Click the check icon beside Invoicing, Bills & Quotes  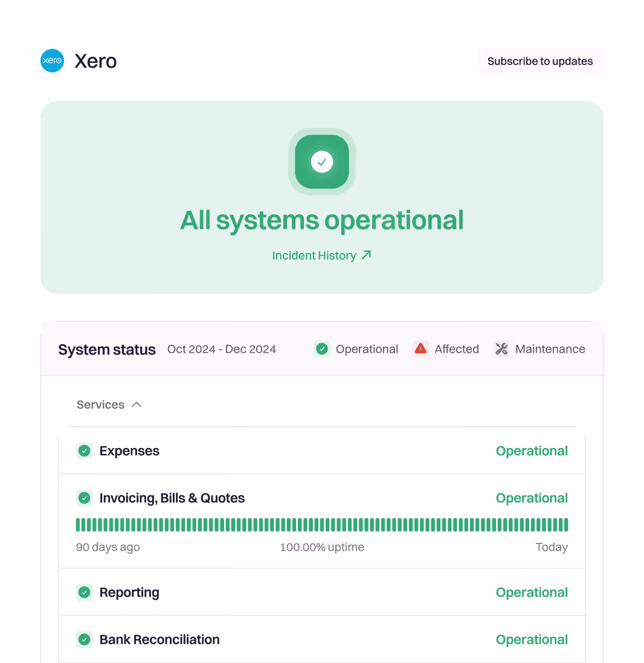[x=85, y=498]
